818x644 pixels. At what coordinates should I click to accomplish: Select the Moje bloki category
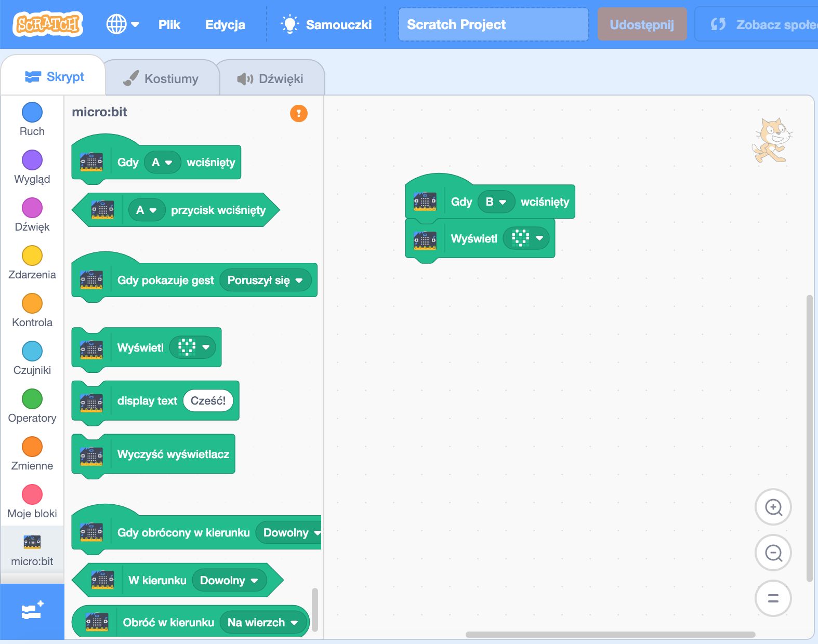pyautogui.click(x=32, y=502)
